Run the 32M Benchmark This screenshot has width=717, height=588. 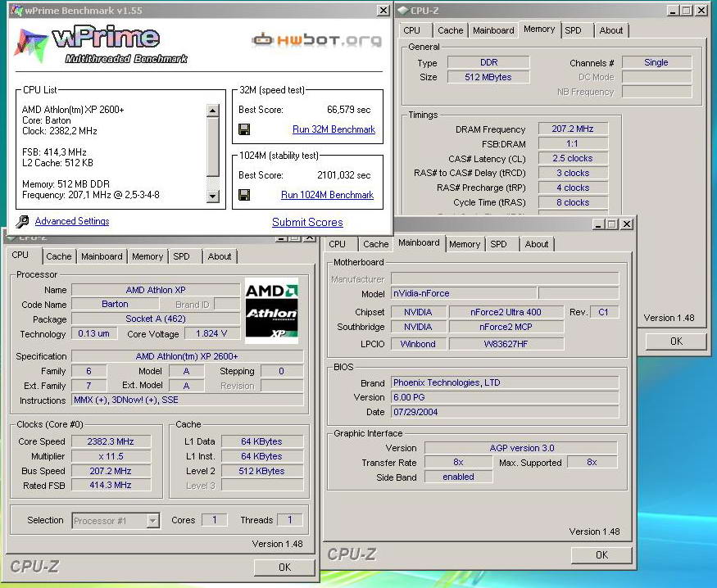(334, 129)
